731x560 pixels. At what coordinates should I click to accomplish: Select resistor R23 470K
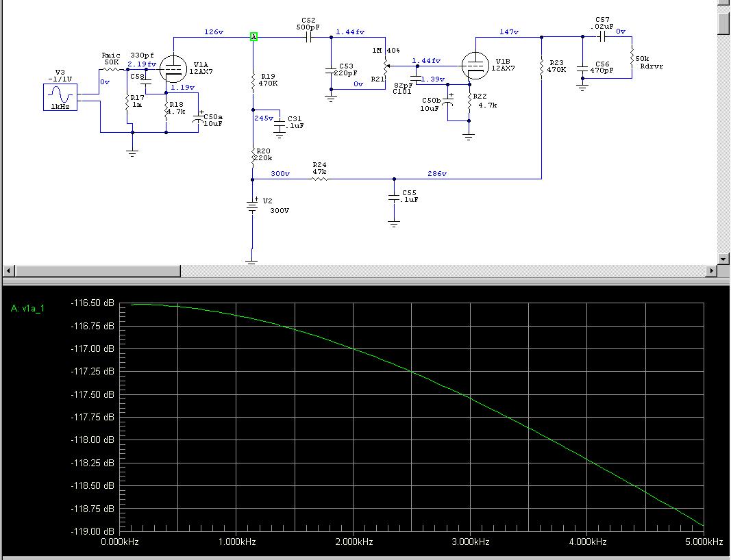541,66
